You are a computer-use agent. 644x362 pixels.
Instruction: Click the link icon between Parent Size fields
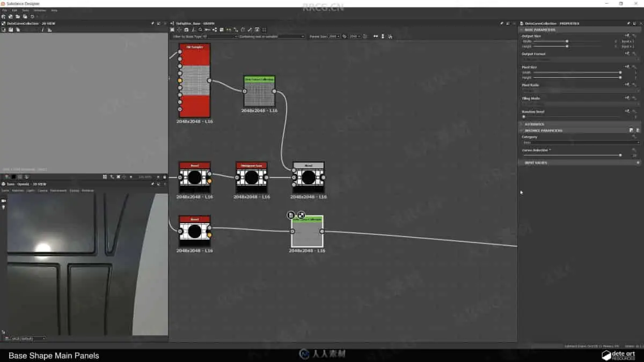click(x=345, y=36)
